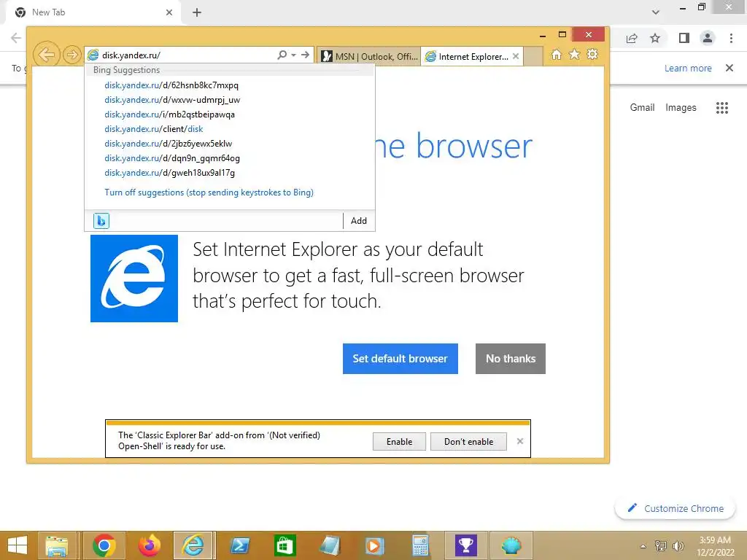Open Calculator from taskbar

click(420, 545)
